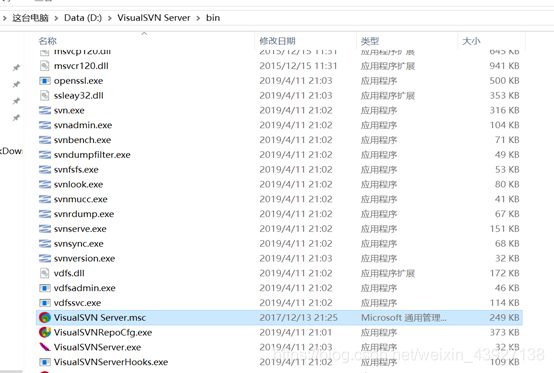Click the msvcr120.dll file icon
554x373 pixels.
[45, 66]
